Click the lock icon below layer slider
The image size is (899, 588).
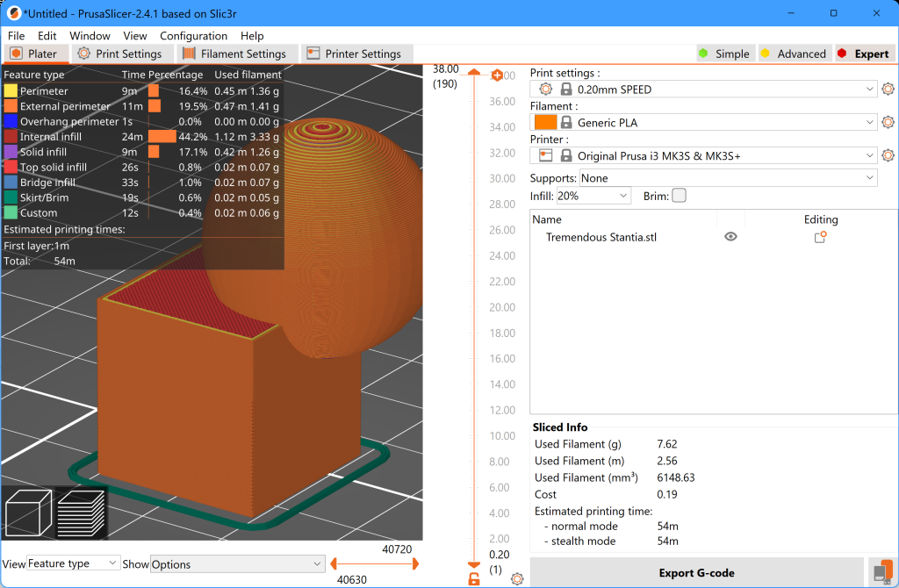coord(474,578)
